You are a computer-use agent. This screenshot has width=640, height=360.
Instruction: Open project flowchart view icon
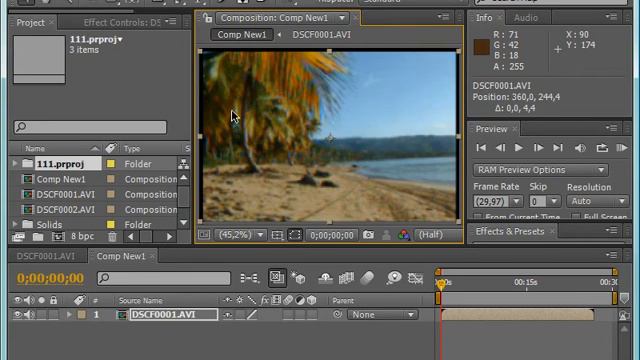[184, 164]
